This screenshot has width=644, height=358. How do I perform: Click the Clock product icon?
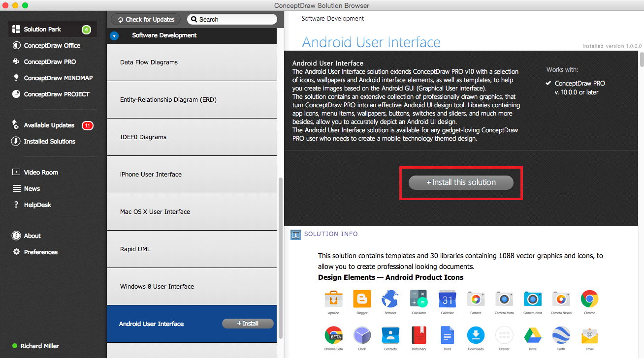coord(362,335)
